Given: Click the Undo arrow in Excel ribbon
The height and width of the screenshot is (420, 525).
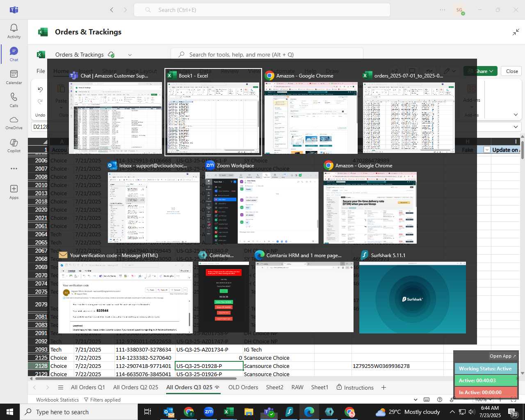Looking at the screenshot, I should pyautogui.click(x=40, y=89).
